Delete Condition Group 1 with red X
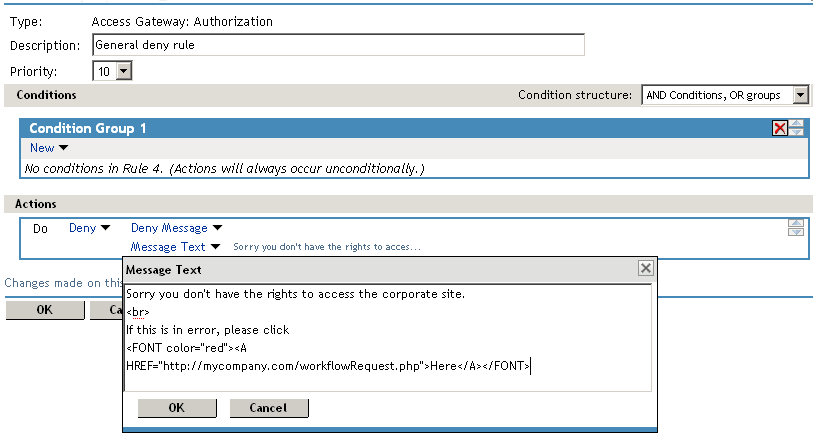813x437 pixels. pos(780,128)
